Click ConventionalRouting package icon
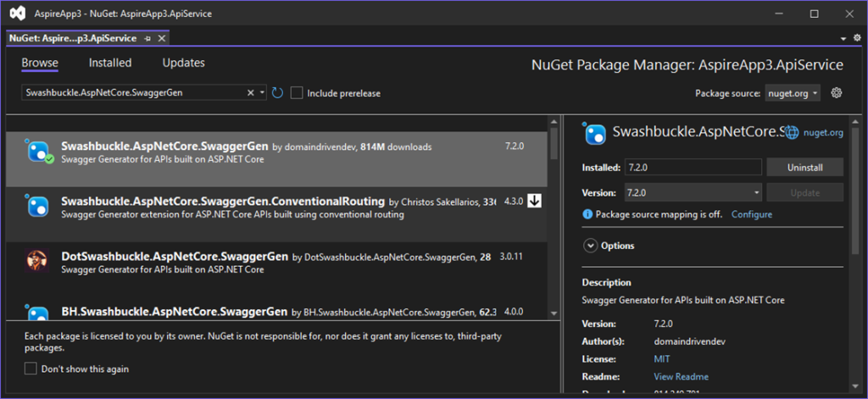The height and width of the screenshot is (399, 868). 37,206
